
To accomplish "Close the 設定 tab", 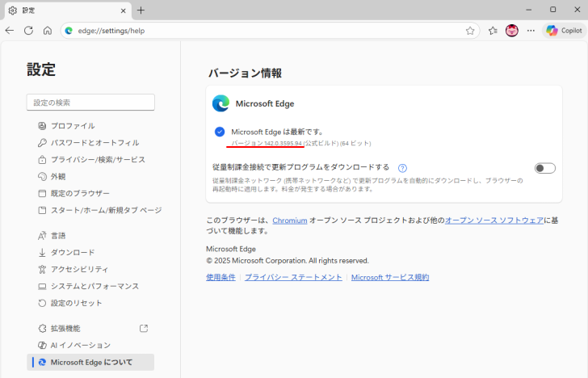I will click(123, 10).
